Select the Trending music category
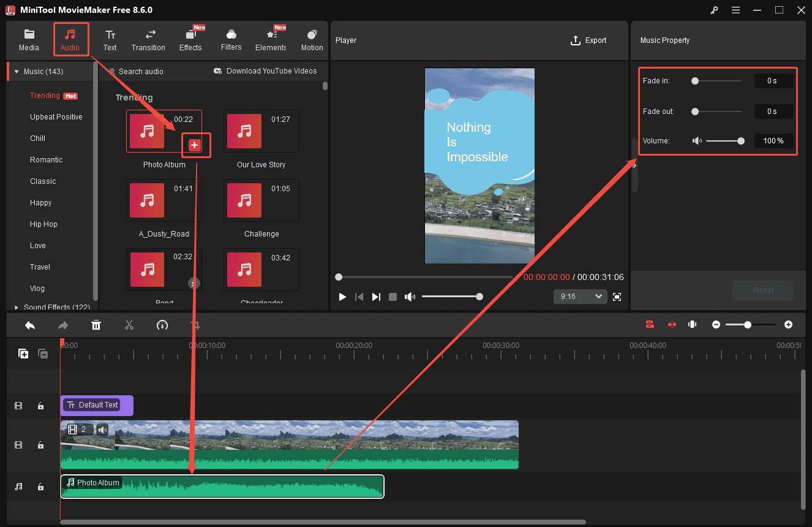Viewport: 812px width, 527px height. (x=44, y=96)
